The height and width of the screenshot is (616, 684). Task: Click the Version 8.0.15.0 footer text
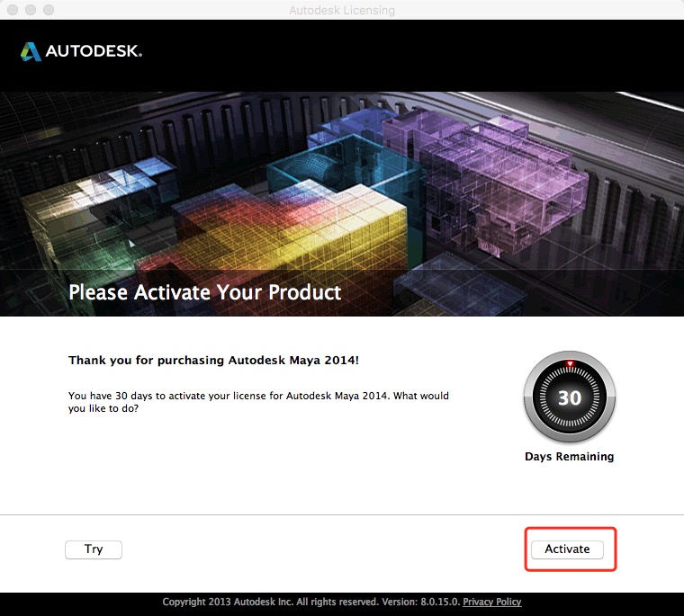click(x=421, y=602)
